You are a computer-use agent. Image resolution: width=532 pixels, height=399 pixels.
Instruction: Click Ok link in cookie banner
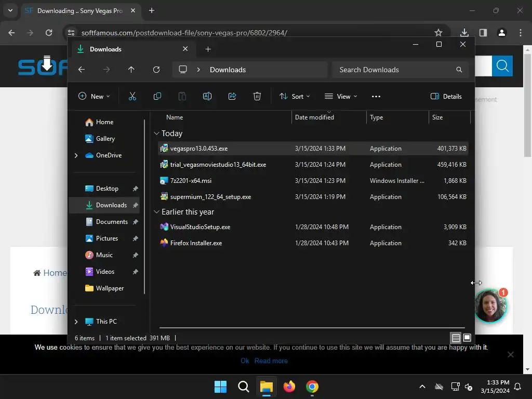coord(245,361)
